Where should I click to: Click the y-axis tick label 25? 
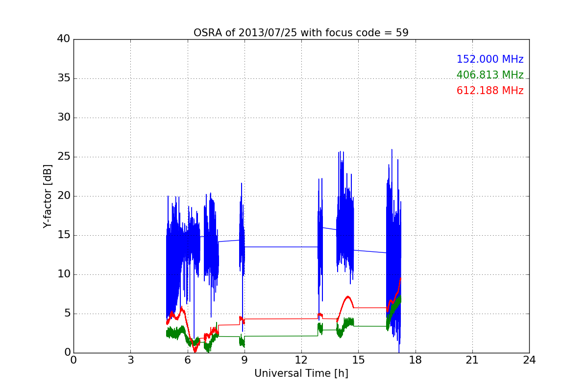(63, 157)
